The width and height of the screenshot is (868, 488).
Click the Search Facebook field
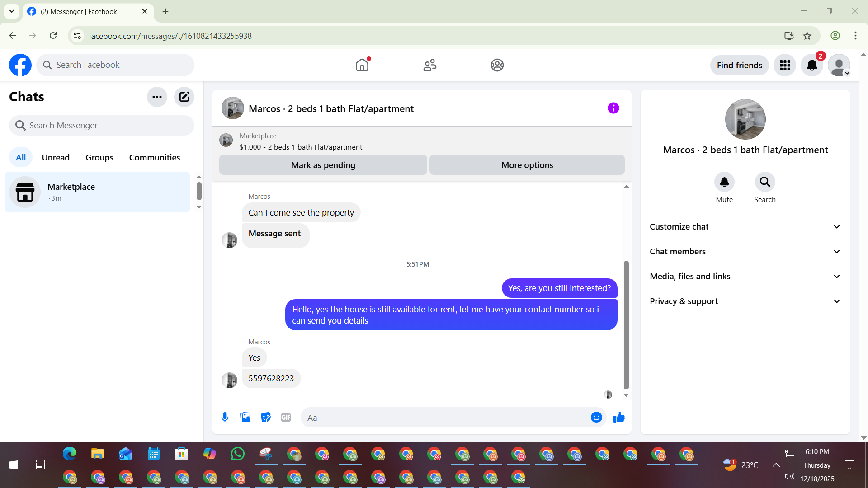[115, 65]
